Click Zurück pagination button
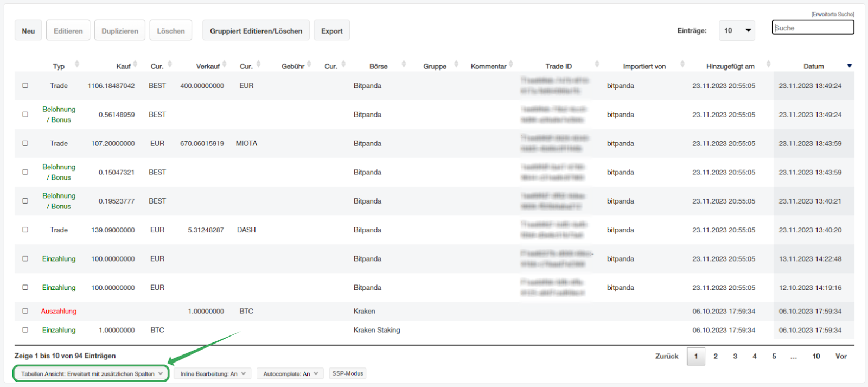Screen dimensions: 868x387 (667, 356)
